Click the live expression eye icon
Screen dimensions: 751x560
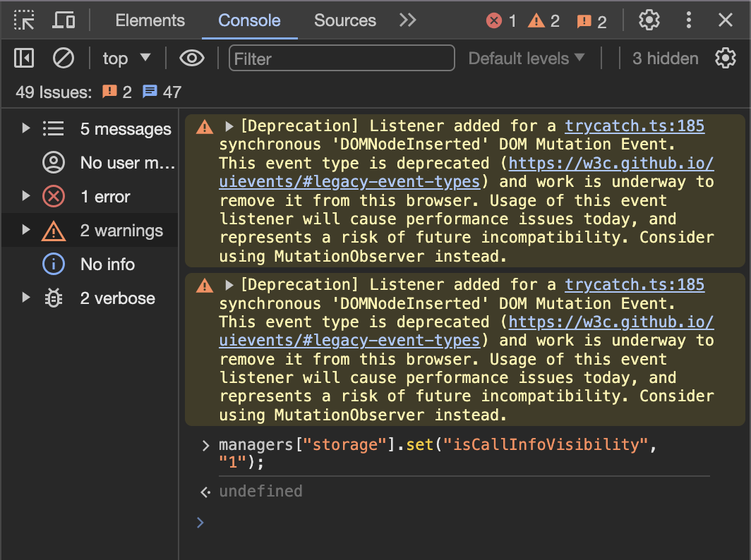[x=191, y=58]
